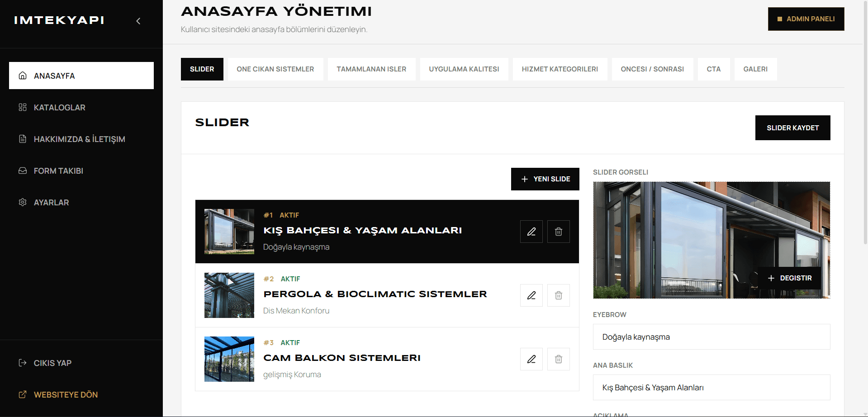Edit slide #1 Kış Bahçesi with pencil icon

(x=531, y=232)
